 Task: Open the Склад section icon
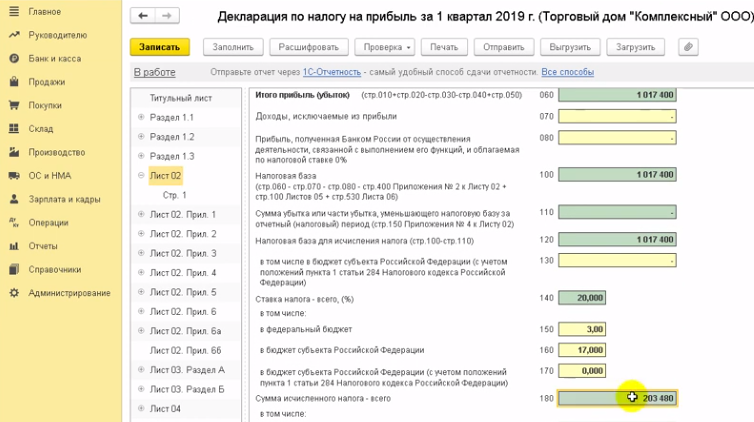click(14, 129)
